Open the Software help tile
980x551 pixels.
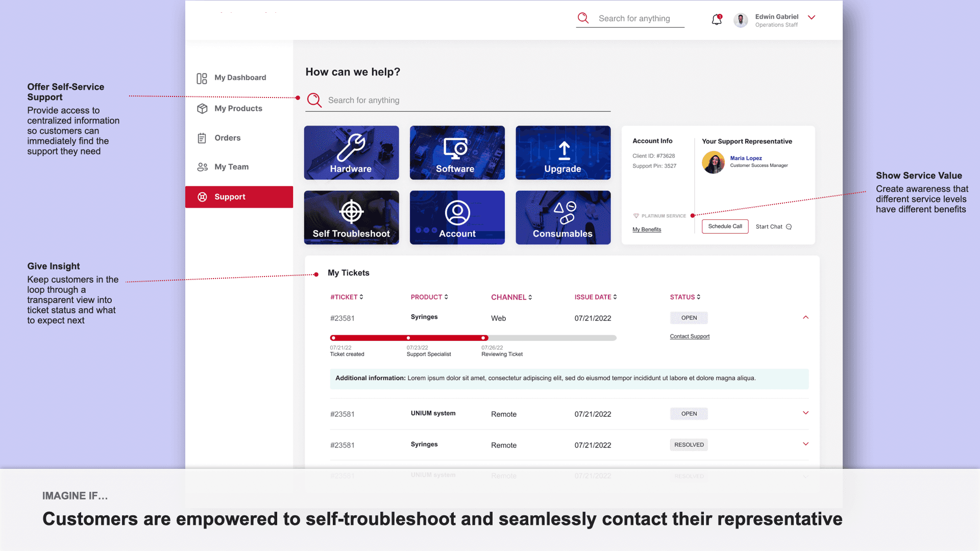[x=457, y=153]
